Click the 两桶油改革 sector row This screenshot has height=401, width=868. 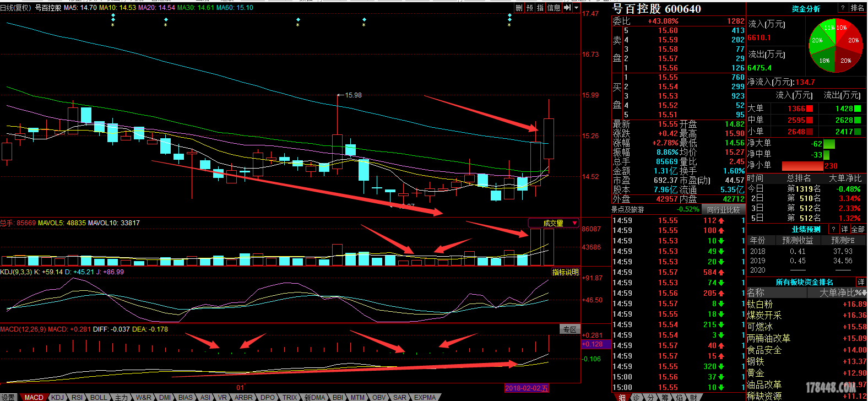(x=806, y=338)
